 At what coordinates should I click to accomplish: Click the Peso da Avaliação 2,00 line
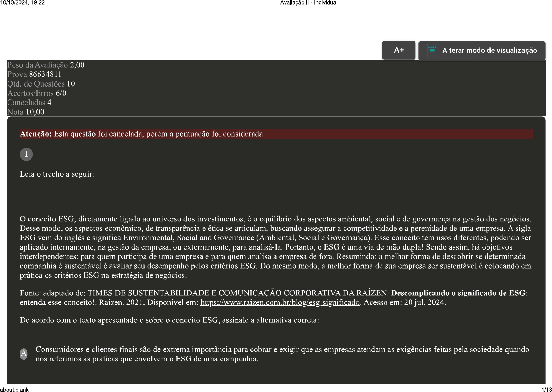click(46, 65)
